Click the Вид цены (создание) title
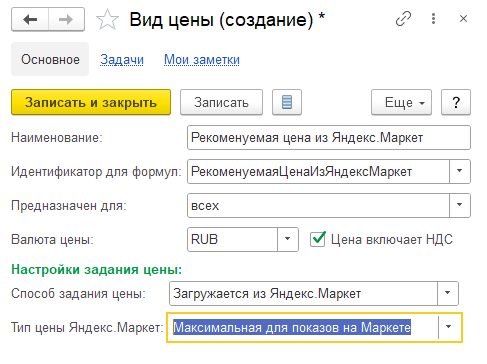487x364 pixels. point(227,20)
